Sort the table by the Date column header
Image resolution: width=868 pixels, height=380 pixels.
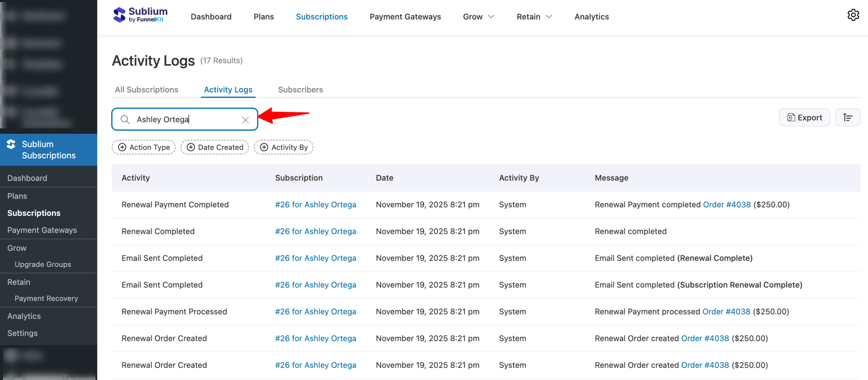click(384, 178)
